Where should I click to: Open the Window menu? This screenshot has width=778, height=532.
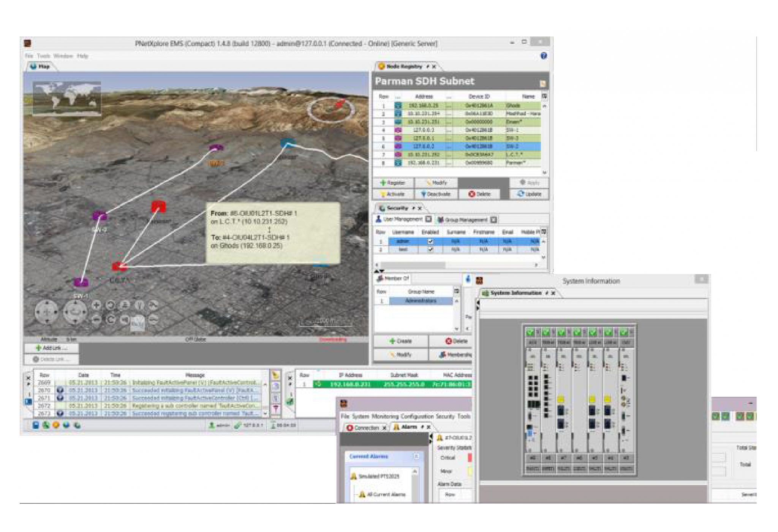tap(63, 56)
